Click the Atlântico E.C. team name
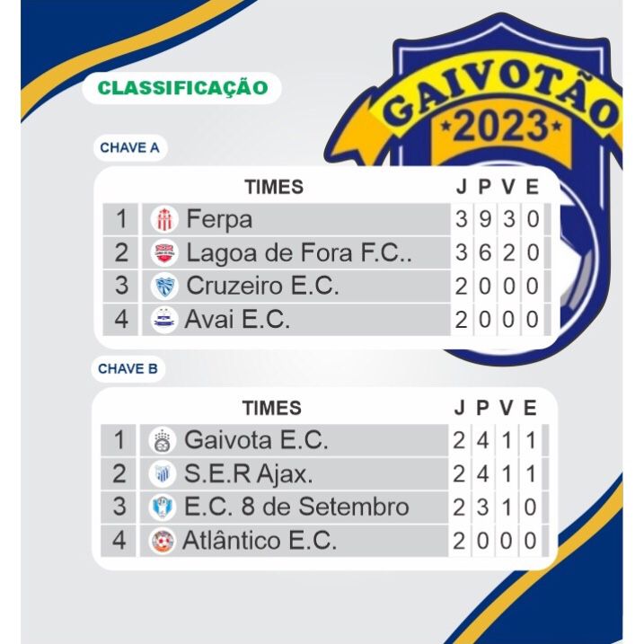 [x=259, y=541]
